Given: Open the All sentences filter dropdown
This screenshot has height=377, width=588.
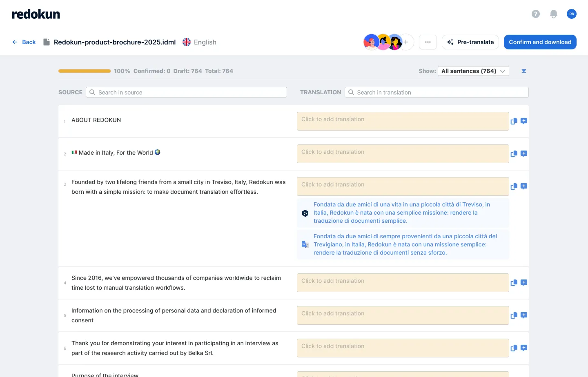Looking at the screenshot, I should click(473, 71).
